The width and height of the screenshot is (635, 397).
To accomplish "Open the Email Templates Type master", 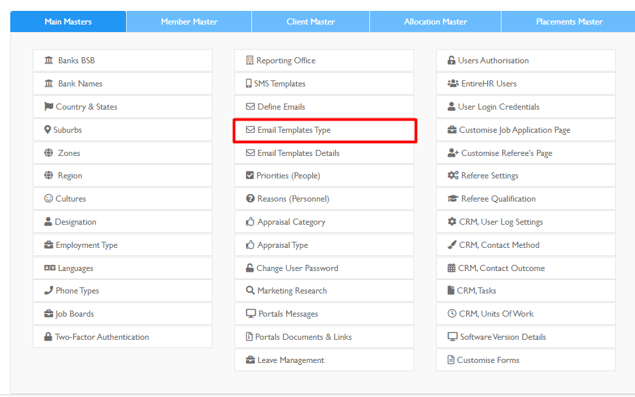I will pyautogui.click(x=324, y=130).
